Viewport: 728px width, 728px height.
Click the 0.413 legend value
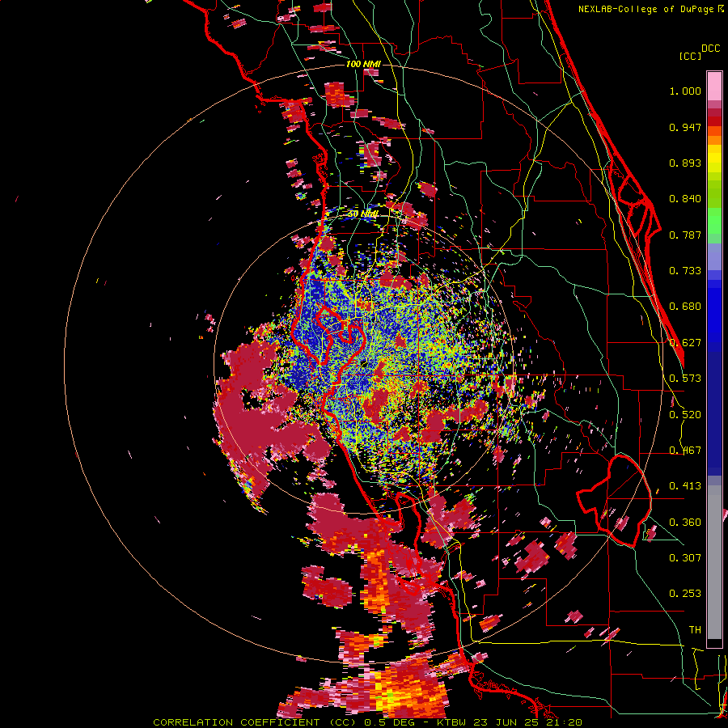pos(685,486)
